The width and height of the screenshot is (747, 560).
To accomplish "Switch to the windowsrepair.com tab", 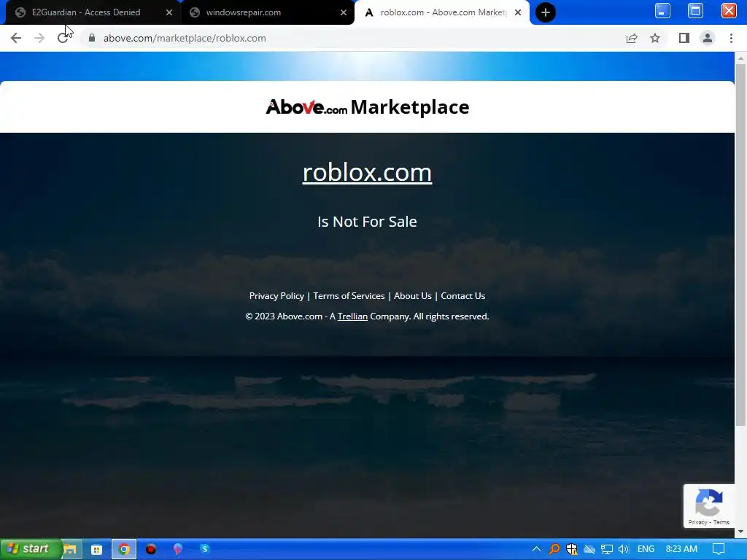I will point(244,12).
